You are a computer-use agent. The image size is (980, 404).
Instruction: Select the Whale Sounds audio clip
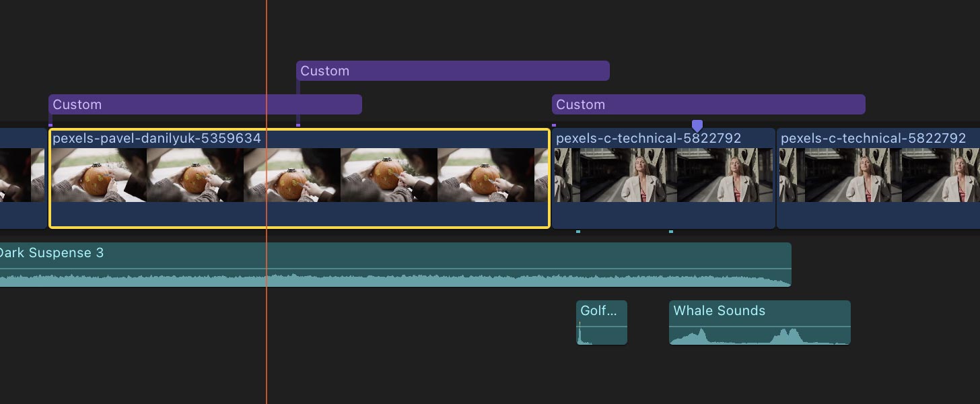(x=760, y=323)
